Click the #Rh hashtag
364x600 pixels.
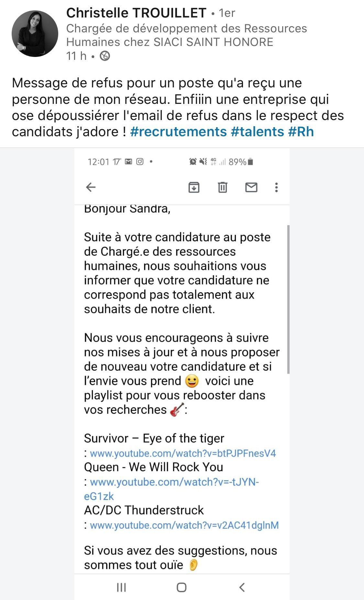tap(301, 132)
